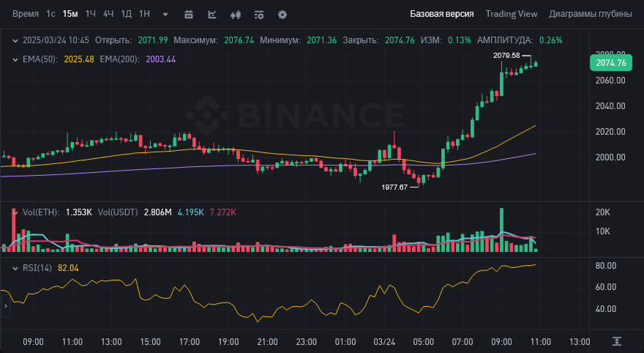
Task: Select the 4Ч time interval
Action: [x=108, y=14]
